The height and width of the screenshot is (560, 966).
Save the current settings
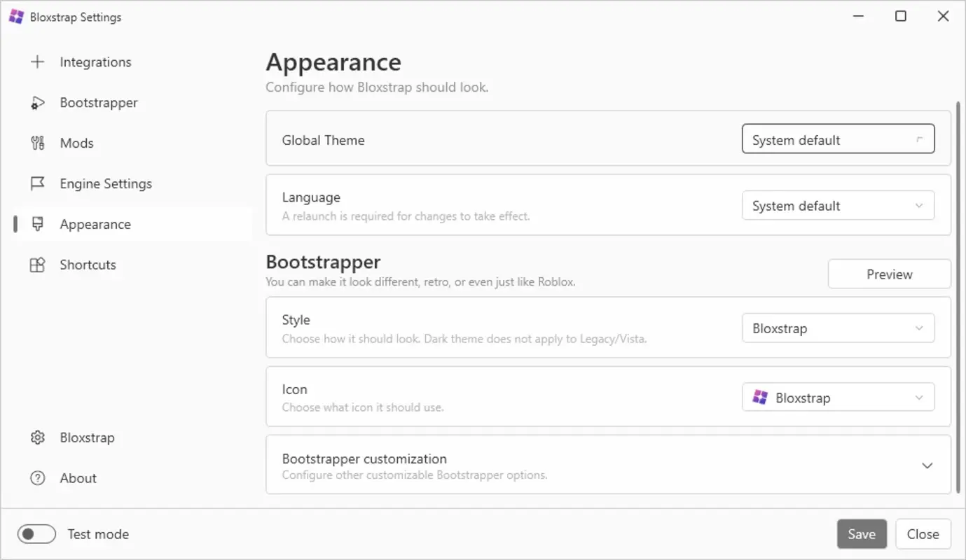[x=862, y=533]
